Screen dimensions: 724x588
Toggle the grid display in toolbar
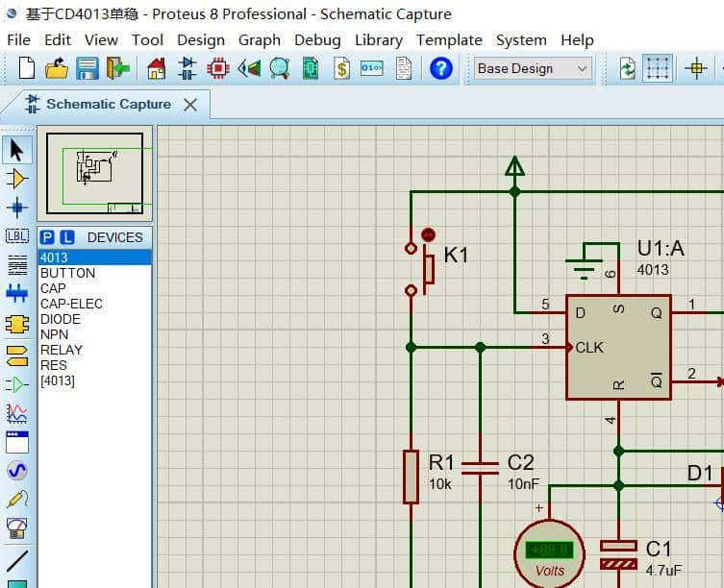(658, 68)
